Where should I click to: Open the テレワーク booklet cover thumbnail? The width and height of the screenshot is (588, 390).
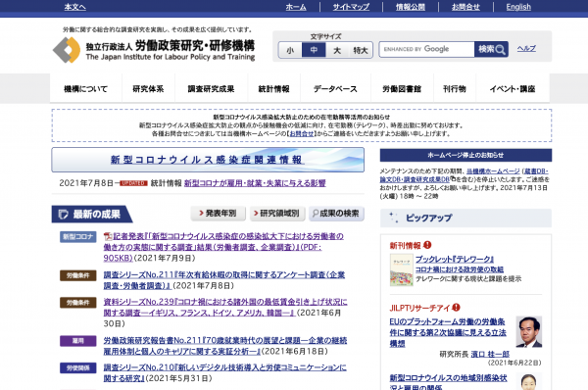tap(401, 270)
